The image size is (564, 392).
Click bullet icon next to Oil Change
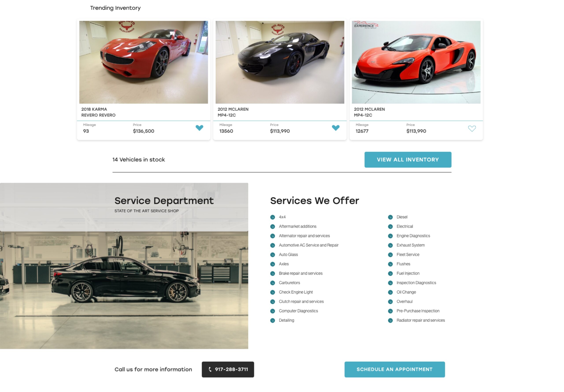click(x=390, y=292)
